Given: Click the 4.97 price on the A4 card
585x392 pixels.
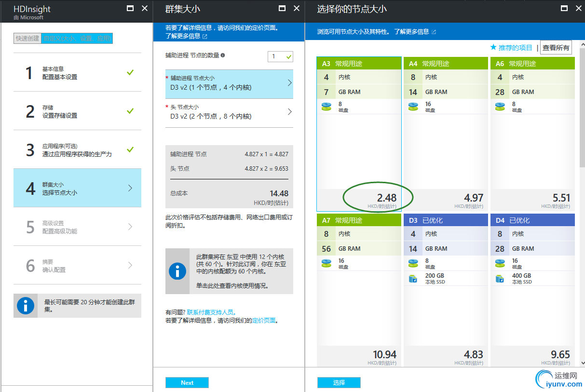Looking at the screenshot, I should click(474, 198).
